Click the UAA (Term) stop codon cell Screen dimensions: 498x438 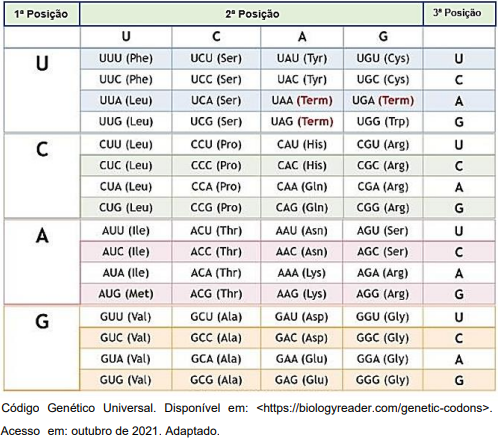(x=302, y=101)
